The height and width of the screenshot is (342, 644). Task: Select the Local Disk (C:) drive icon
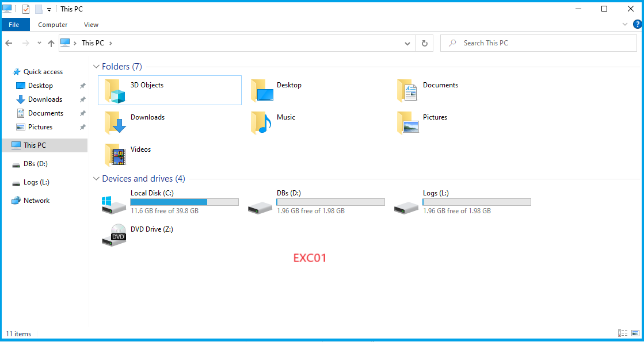pos(114,203)
